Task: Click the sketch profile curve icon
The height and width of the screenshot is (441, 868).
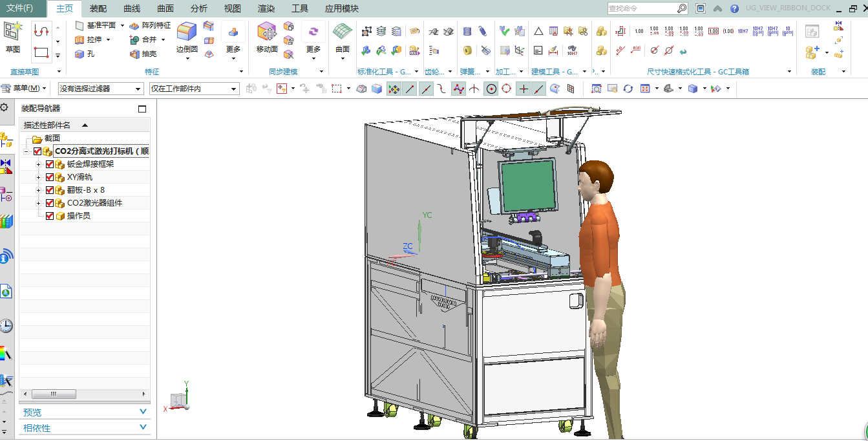Action: [x=41, y=30]
